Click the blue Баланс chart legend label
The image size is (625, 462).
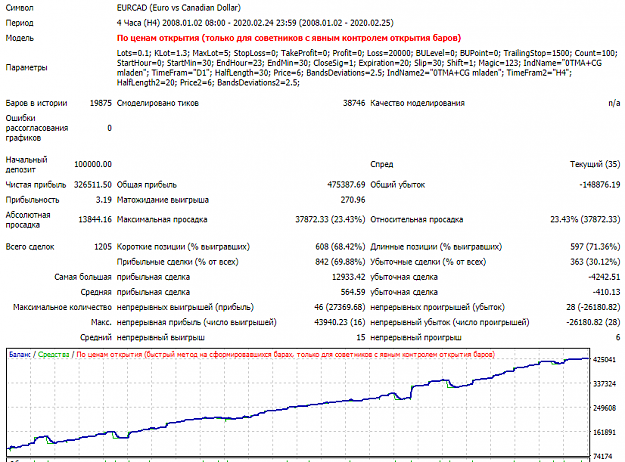click(20, 354)
